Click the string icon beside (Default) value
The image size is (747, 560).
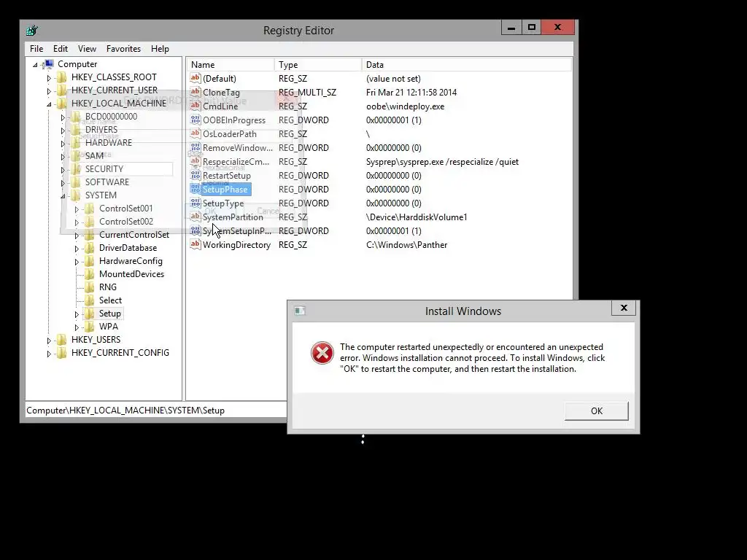(196, 78)
